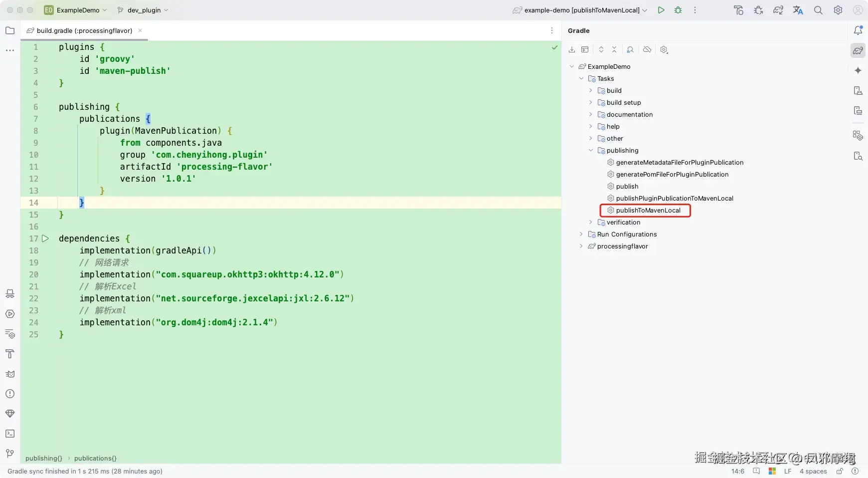Select publishToMavenLocal Gradle task
Image resolution: width=868 pixels, height=478 pixels.
(x=648, y=210)
